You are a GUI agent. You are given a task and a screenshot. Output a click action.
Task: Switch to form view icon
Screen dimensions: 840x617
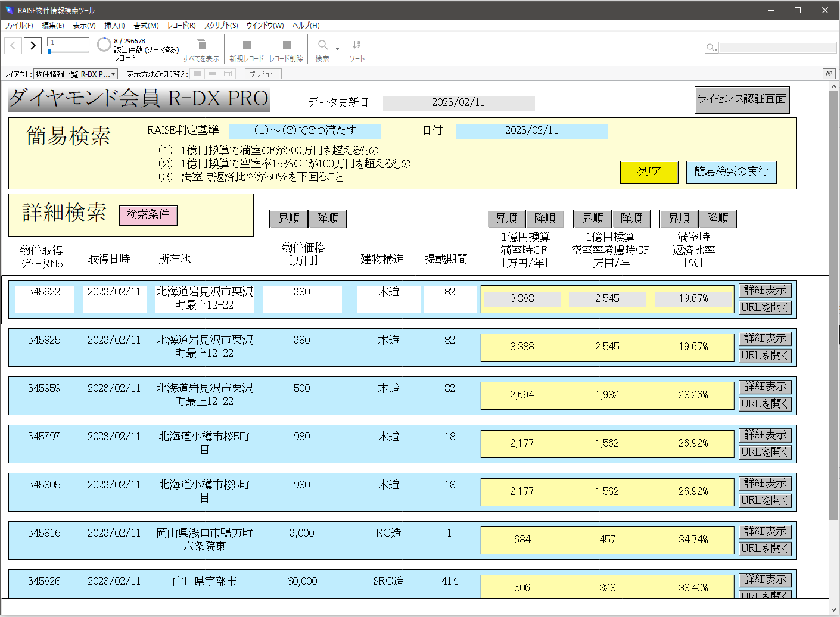(197, 74)
